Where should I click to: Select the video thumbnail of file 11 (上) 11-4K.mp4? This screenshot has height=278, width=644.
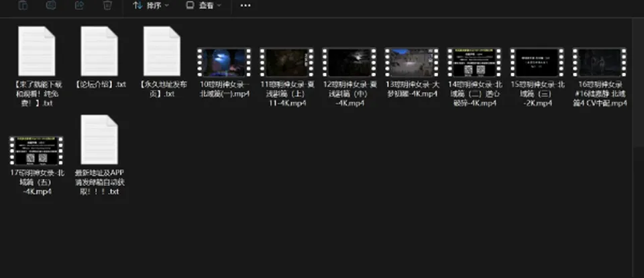click(x=286, y=62)
